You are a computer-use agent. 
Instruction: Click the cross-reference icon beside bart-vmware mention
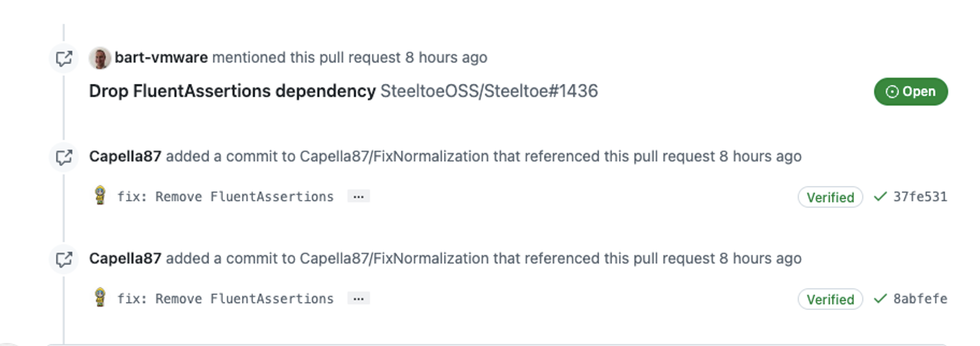[x=64, y=58]
